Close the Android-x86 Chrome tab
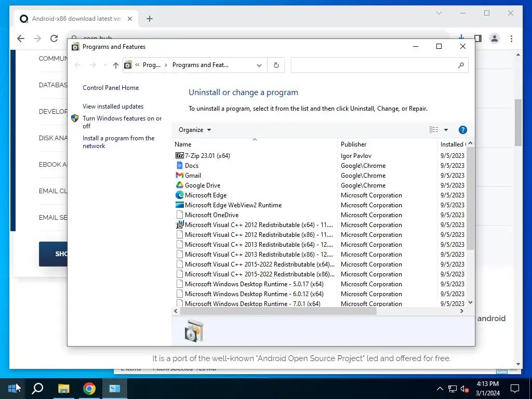The image size is (532, 399). click(x=129, y=19)
